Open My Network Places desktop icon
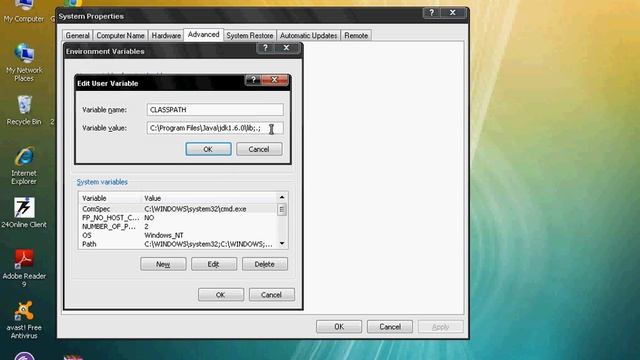Image resolution: width=640 pixels, height=360 pixels. click(x=24, y=62)
